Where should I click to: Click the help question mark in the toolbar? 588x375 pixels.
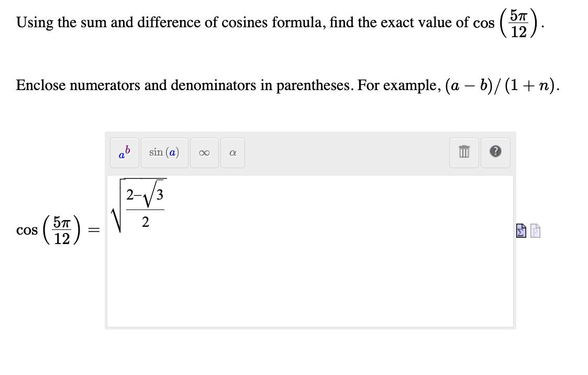coord(495,152)
